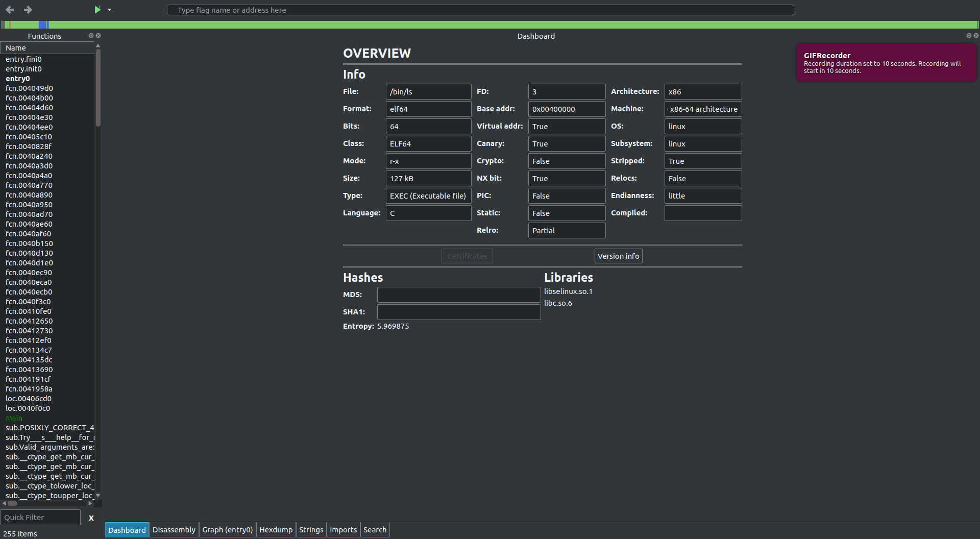Screen dimensions: 980x539
Task: Click the Endianness field showing little
Action: pyautogui.click(x=703, y=196)
